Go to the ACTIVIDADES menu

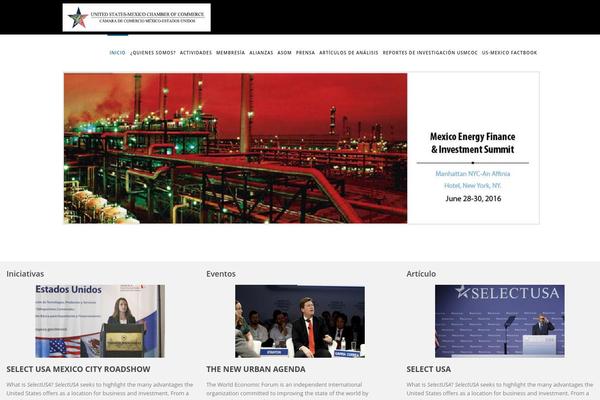196,53
